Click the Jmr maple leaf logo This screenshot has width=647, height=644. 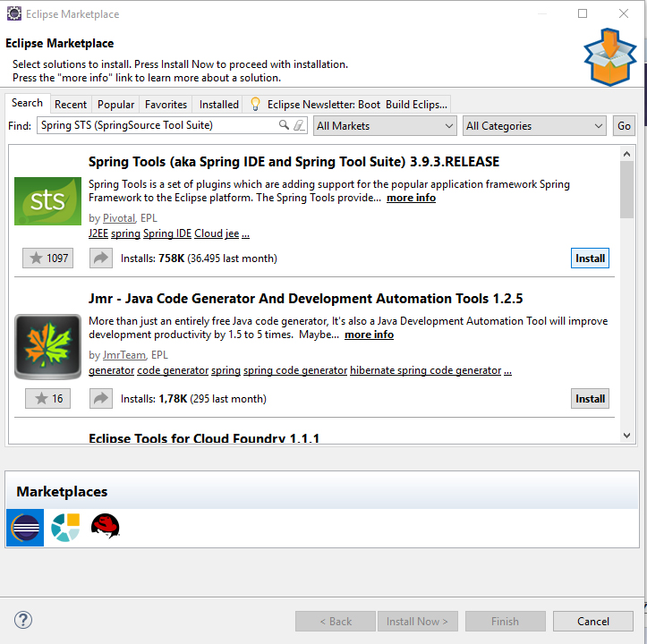pos(47,346)
